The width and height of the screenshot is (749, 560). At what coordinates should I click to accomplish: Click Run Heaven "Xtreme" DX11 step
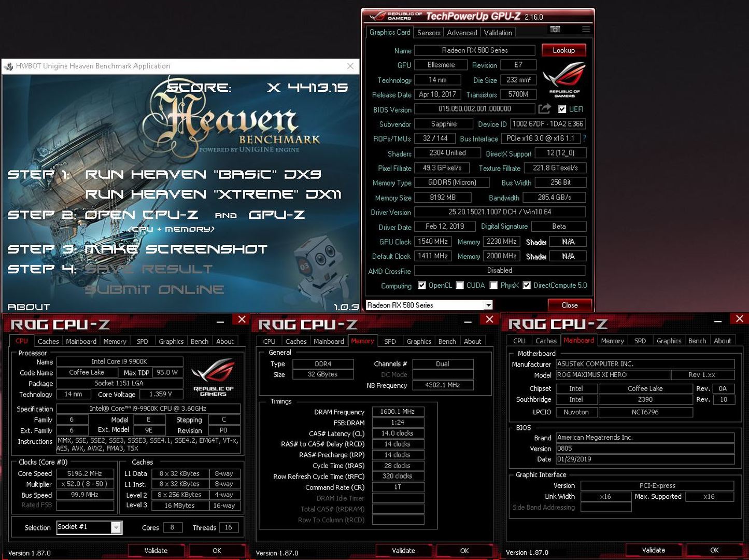(x=213, y=194)
